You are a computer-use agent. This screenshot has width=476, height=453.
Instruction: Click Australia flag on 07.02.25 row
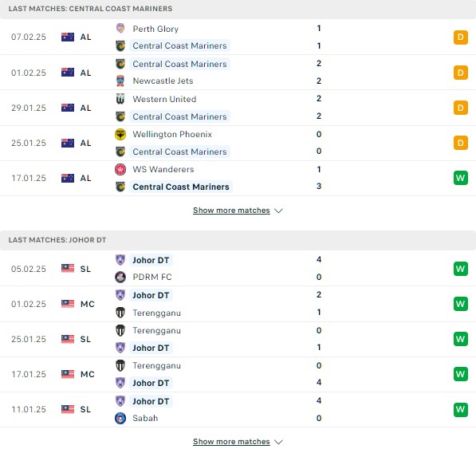pyautogui.click(x=68, y=37)
